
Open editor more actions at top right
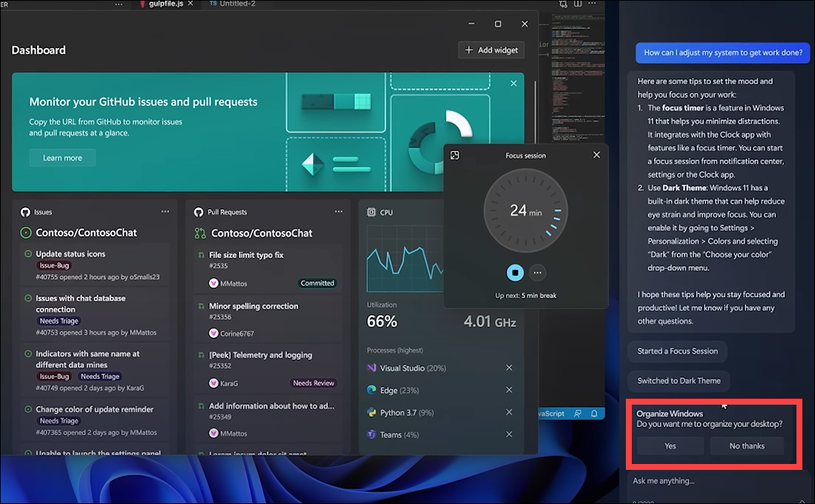click(x=592, y=3)
